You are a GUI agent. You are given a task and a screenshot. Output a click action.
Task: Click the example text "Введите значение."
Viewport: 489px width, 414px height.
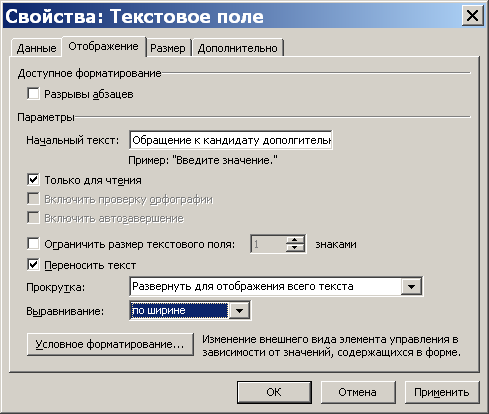coord(225,160)
